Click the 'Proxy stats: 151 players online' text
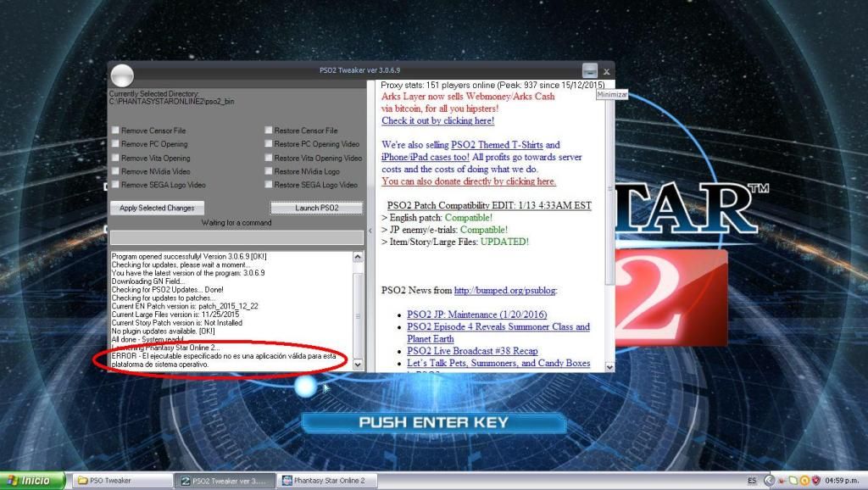 (492, 85)
